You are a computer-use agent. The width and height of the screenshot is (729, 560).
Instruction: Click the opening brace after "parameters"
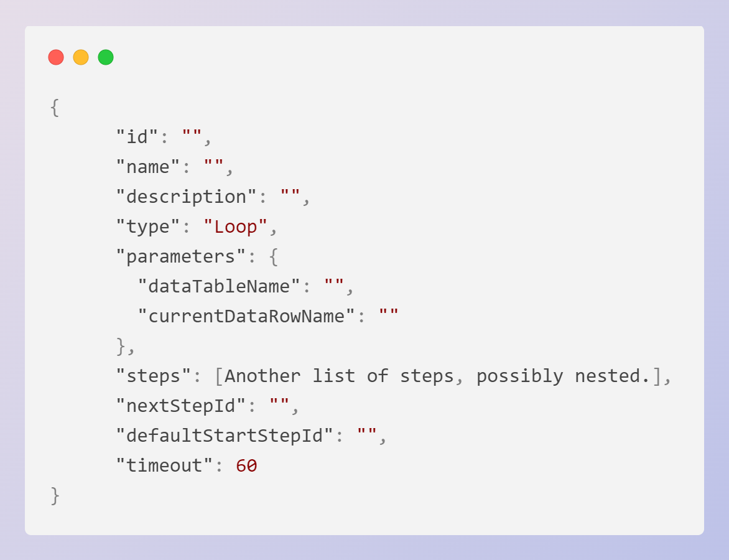coord(274,256)
